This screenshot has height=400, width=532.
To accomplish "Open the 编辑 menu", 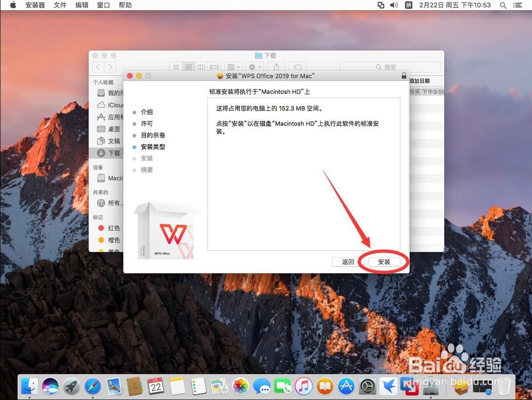I will 82,5.
